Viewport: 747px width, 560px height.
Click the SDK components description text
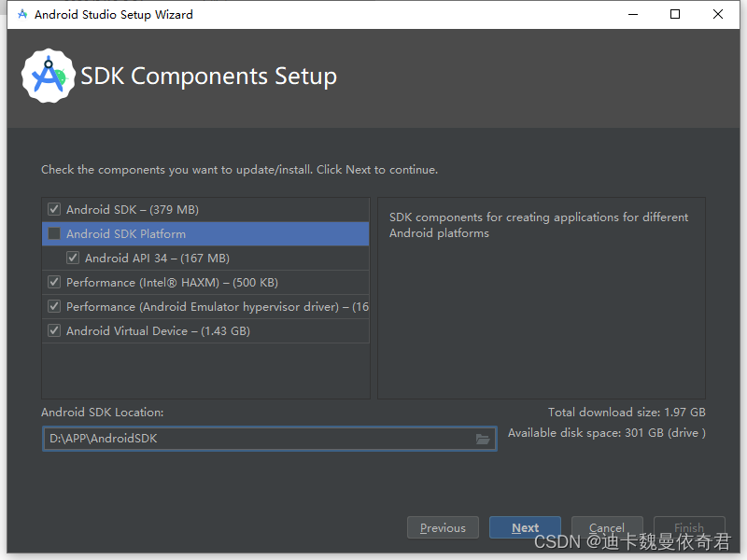[539, 225]
